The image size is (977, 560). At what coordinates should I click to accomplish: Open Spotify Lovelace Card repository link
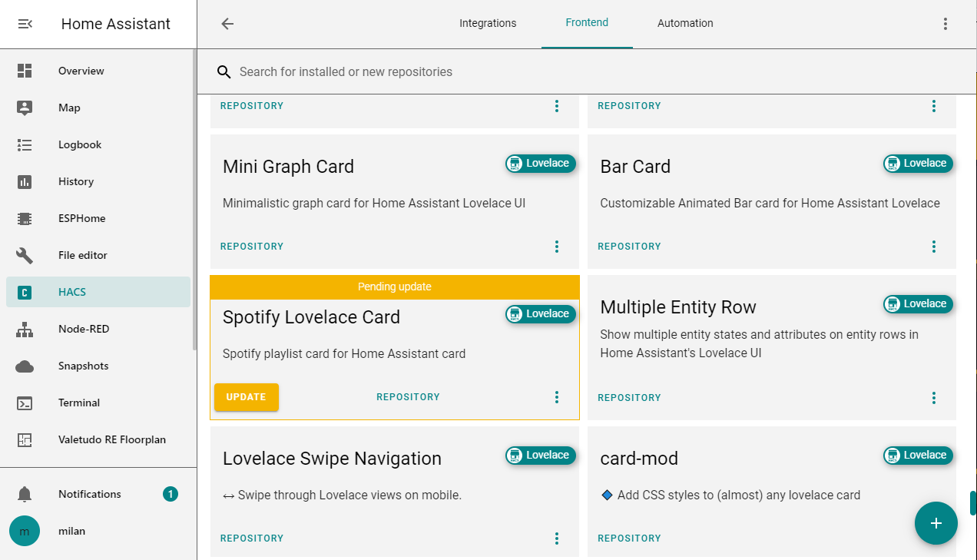[408, 397]
